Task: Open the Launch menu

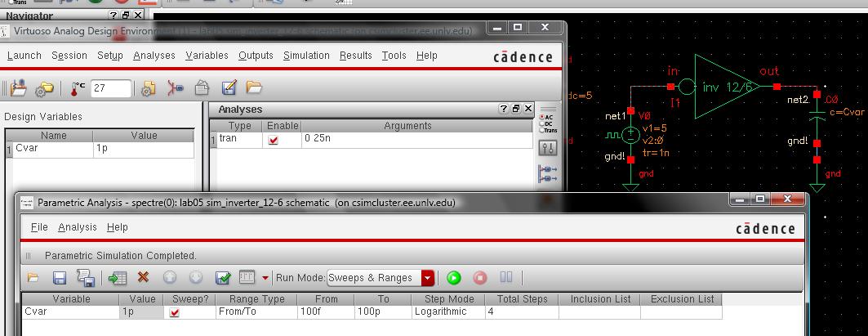Action: click(x=24, y=56)
